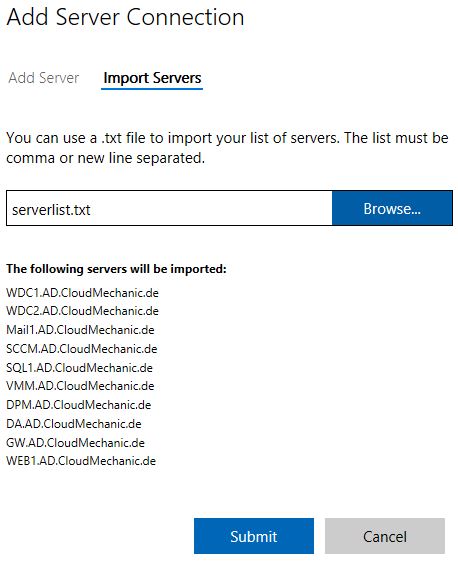Click the VMM.AD.CloudMechanic.de entry

coord(80,386)
